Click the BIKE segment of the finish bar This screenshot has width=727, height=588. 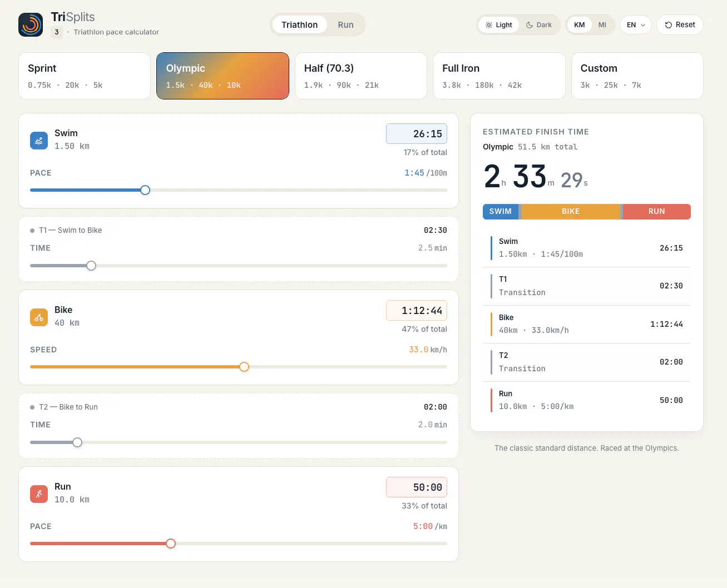[x=571, y=212]
